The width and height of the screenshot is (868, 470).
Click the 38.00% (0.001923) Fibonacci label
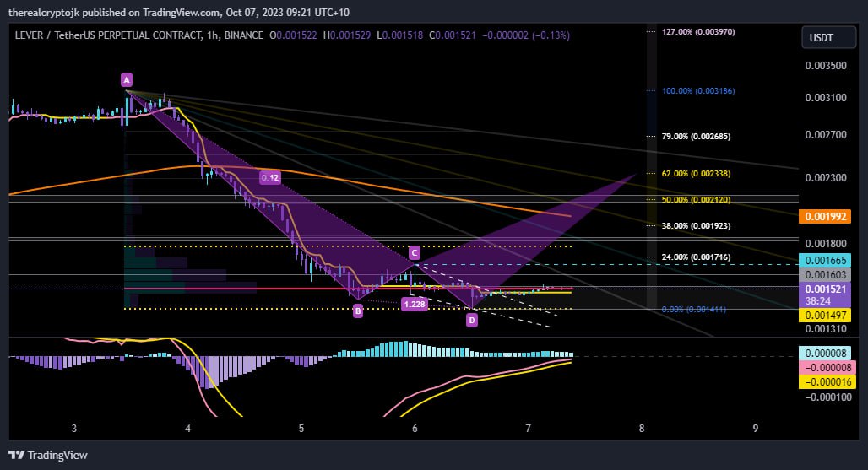click(696, 225)
